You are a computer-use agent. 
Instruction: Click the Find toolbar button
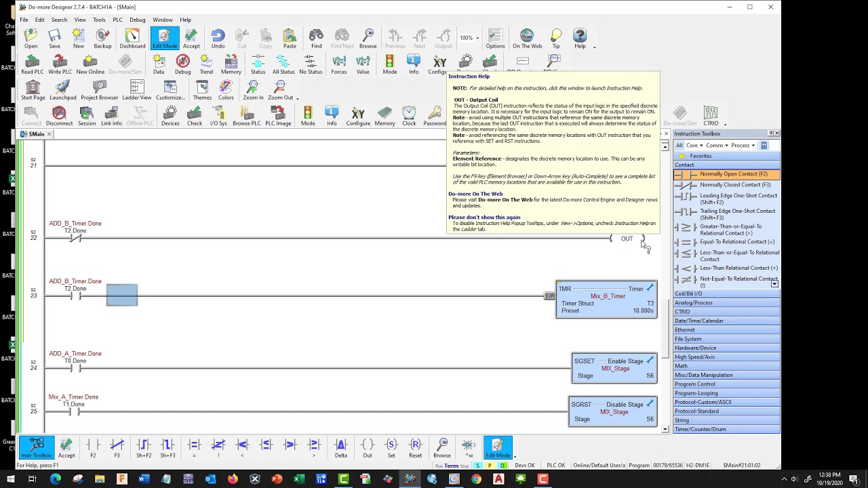[x=317, y=39]
